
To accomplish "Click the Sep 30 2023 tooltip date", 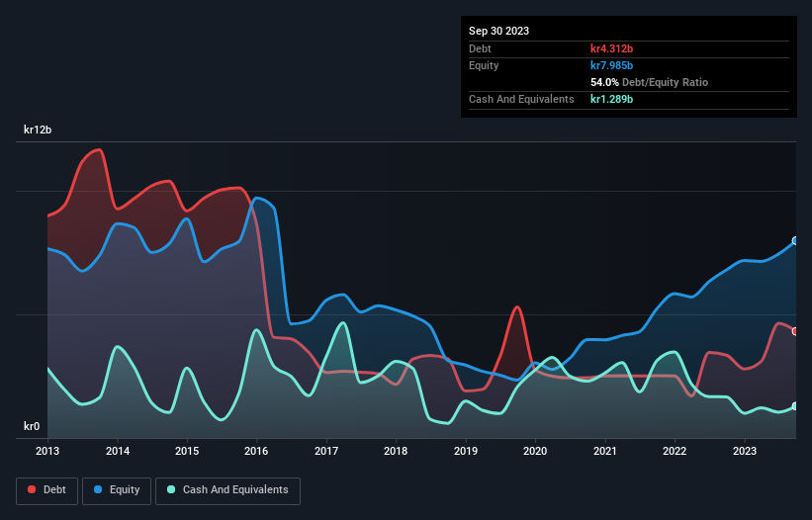I will click(498, 31).
